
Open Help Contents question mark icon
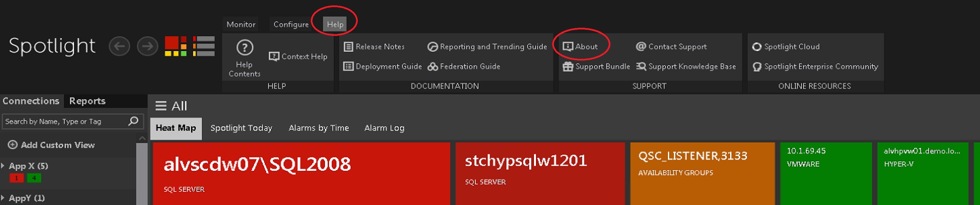coord(244,48)
